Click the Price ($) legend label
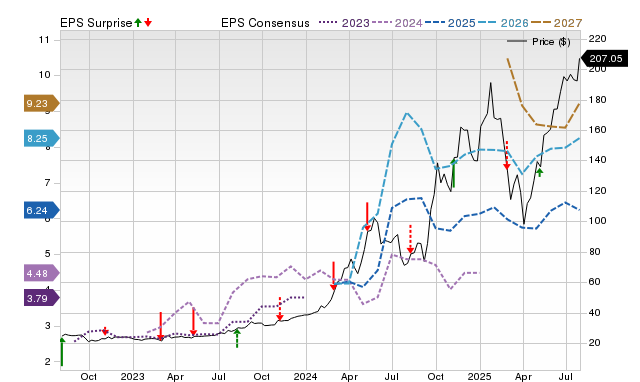 [x=551, y=42]
